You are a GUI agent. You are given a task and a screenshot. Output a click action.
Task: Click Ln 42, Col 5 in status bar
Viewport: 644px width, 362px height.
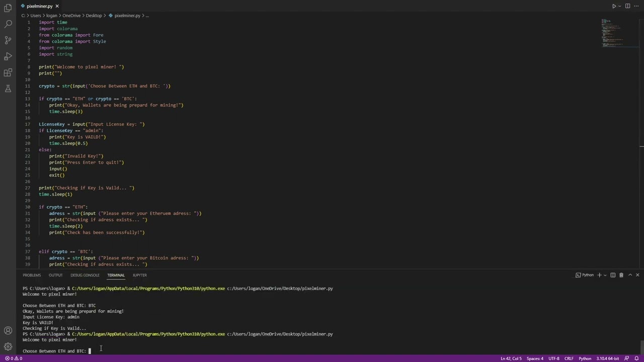tap(511, 358)
